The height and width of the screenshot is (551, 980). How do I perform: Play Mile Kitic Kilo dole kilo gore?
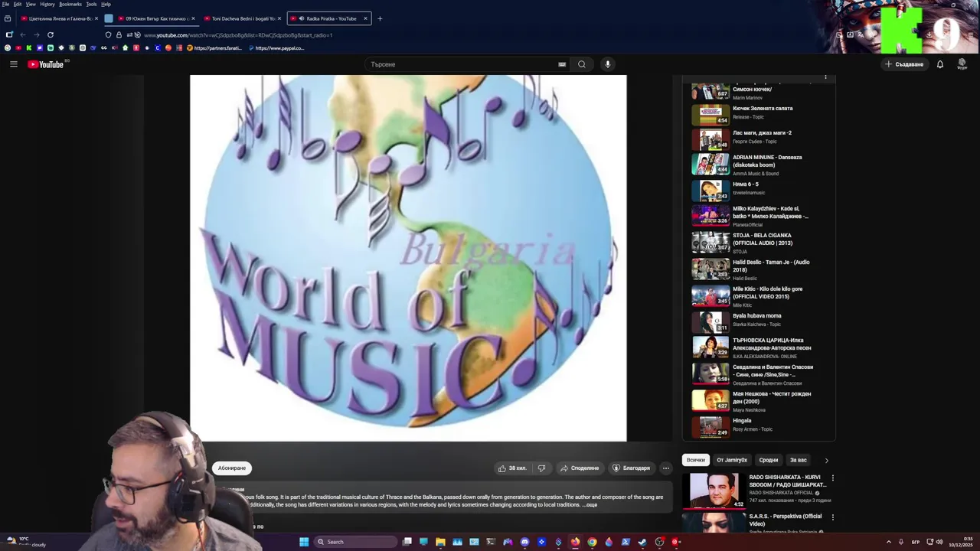tap(752, 296)
